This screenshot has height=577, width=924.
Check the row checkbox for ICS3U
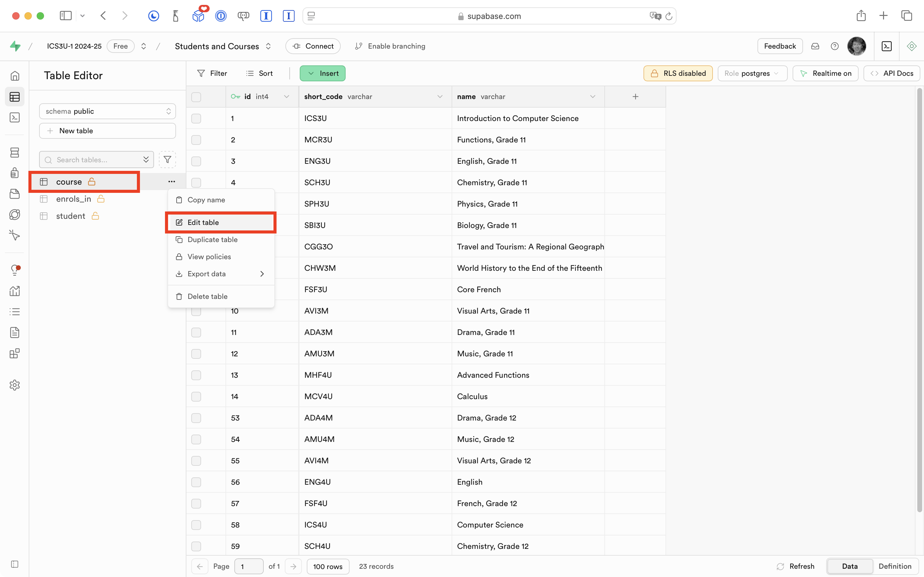coord(196,118)
